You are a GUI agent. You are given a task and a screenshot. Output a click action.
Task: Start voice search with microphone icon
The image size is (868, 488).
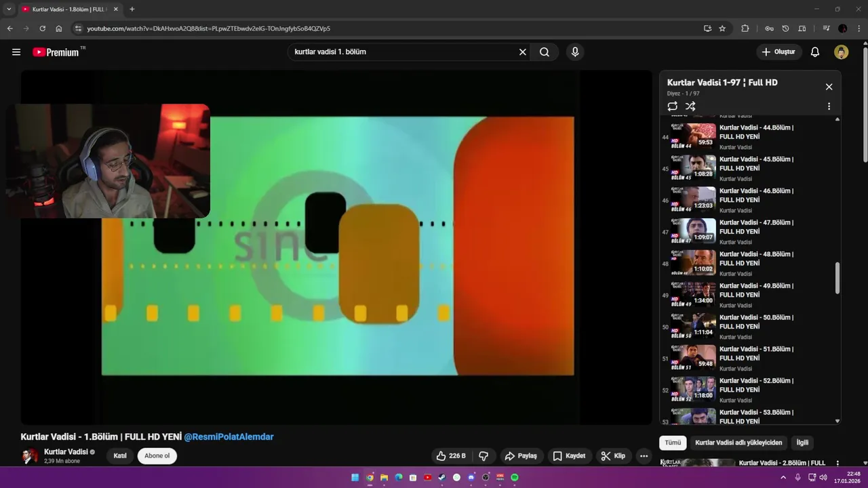pos(575,52)
